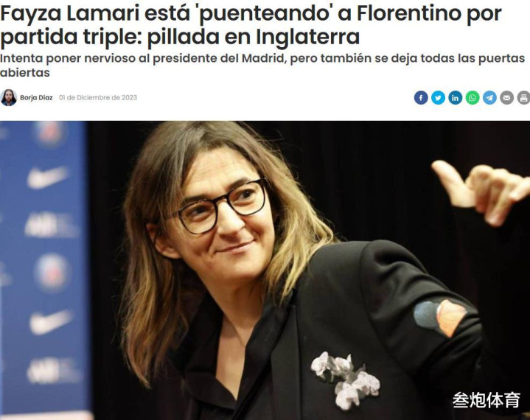The height and width of the screenshot is (420, 530).
Task: Open the Fayza Lamari headline
Action: point(251,24)
